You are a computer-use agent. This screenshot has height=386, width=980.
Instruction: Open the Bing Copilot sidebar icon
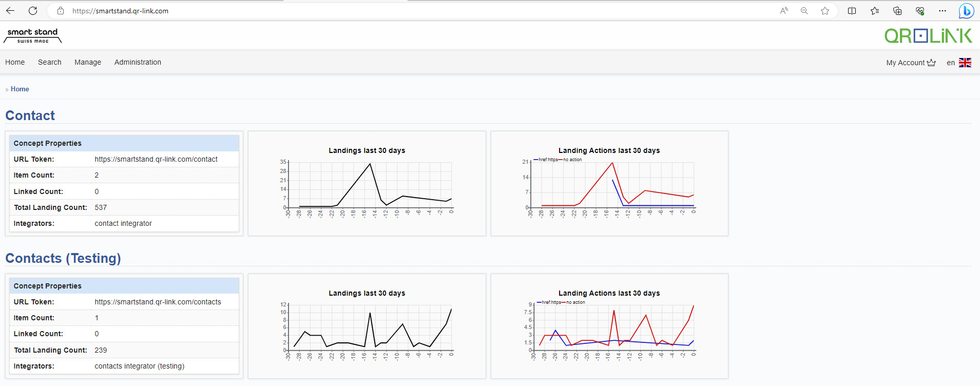point(967,11)
